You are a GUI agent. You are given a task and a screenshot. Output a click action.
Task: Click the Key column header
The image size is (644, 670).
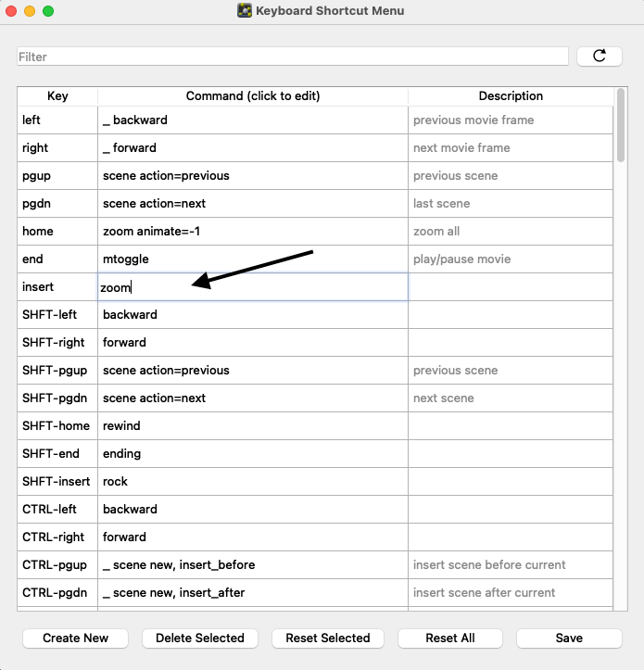click(x=57, y=96)
